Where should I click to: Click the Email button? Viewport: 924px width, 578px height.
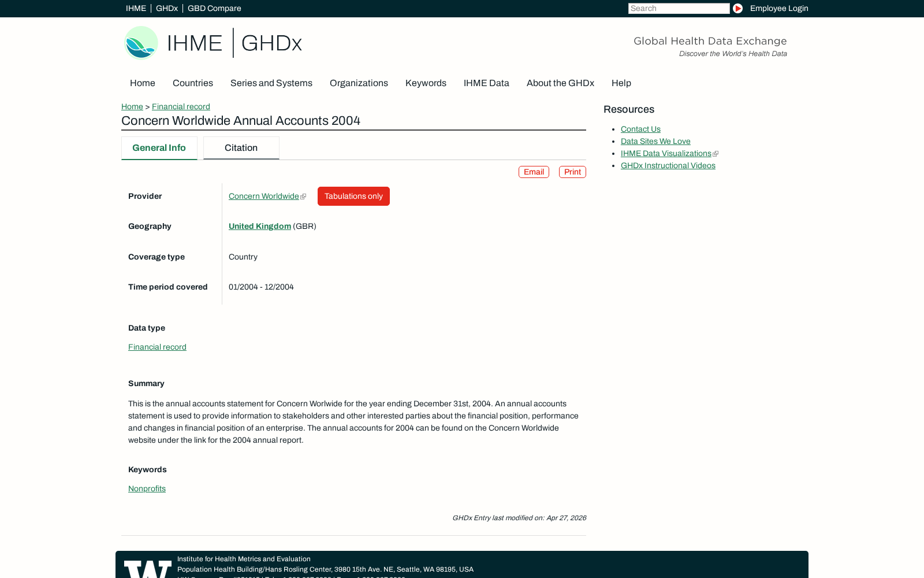point(534,172)
